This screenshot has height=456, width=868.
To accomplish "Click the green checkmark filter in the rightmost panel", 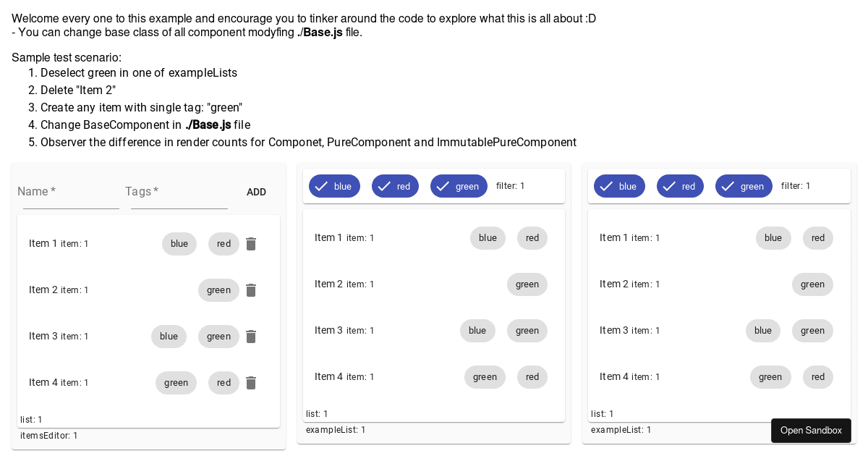I will [744, 186].
